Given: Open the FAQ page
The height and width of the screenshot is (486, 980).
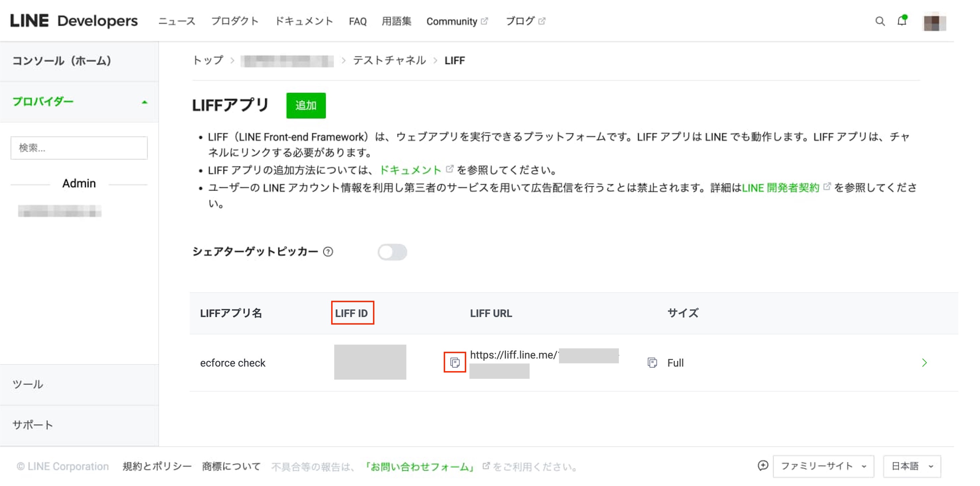Looking at the screenshot, I should coord(358,21).
